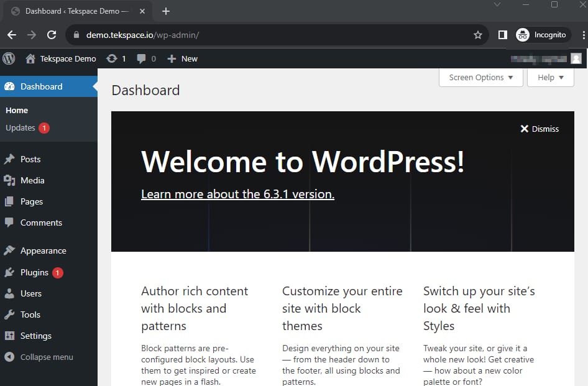Open the browser three-dot menu

point(584,35)
